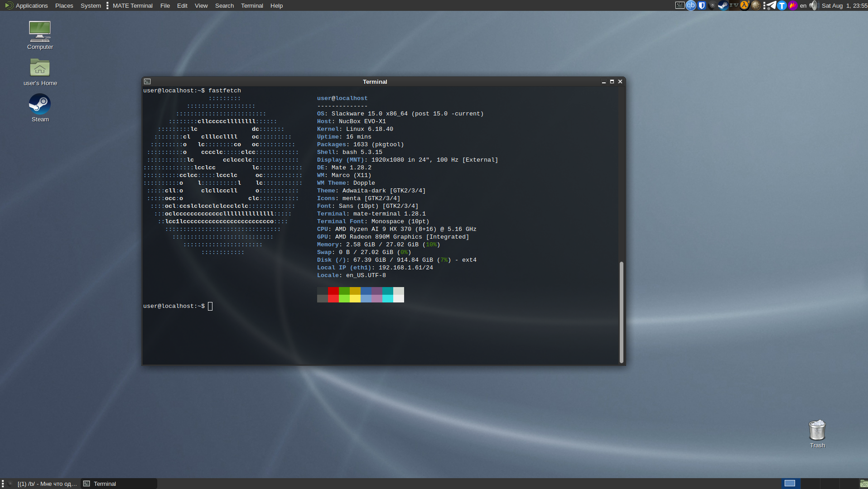The width and height of the screenshot is (868, 489).
Task: Click the 'DE: Mate 1.28.2' line
Action: [x=344, y=168]
